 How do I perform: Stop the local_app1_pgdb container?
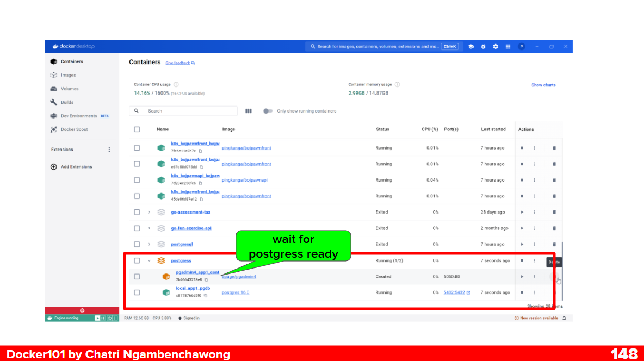click(522, 293)
